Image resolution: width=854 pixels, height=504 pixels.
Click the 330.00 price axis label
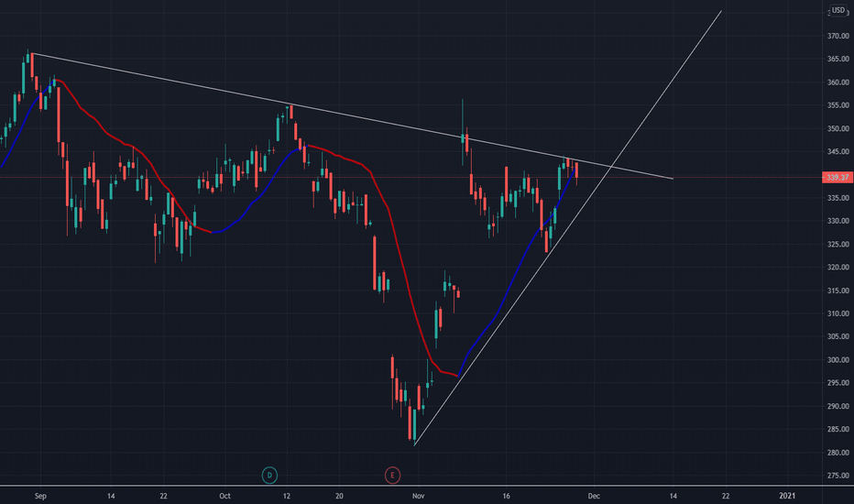coord(838,221)
